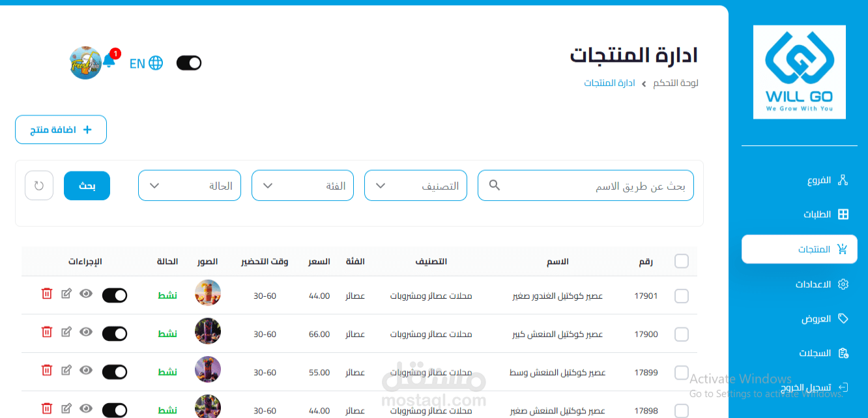Open image thumbnail of product 17900

point(208,331)
